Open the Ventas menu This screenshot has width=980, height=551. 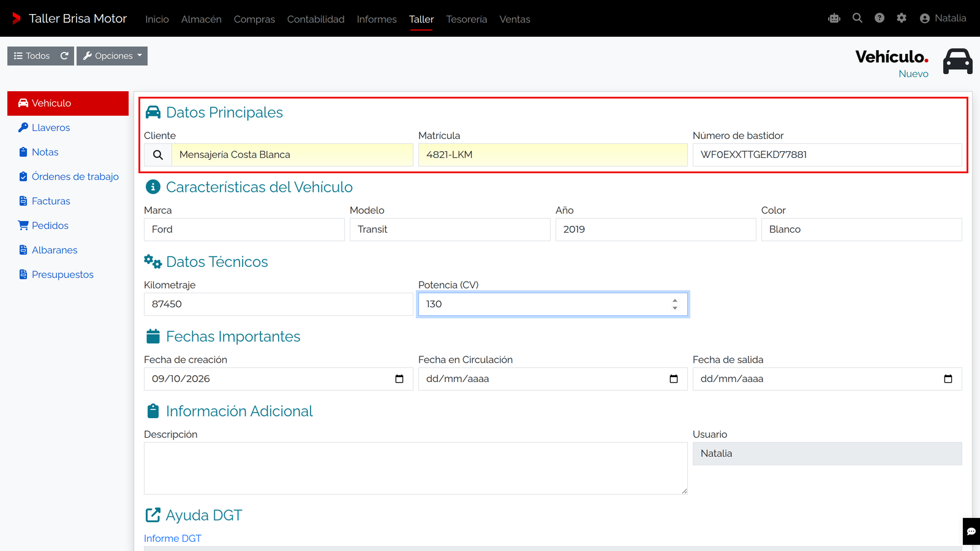point(514,19)
